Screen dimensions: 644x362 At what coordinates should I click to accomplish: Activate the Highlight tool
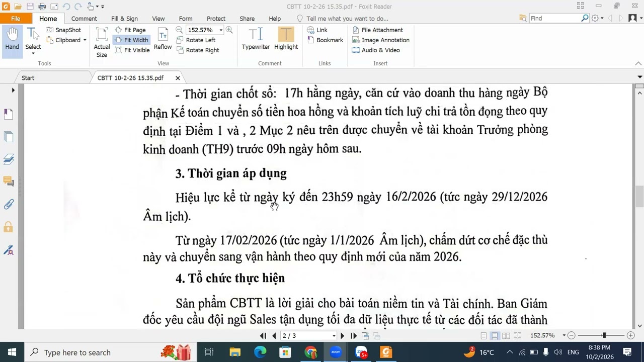click(286, 39)
